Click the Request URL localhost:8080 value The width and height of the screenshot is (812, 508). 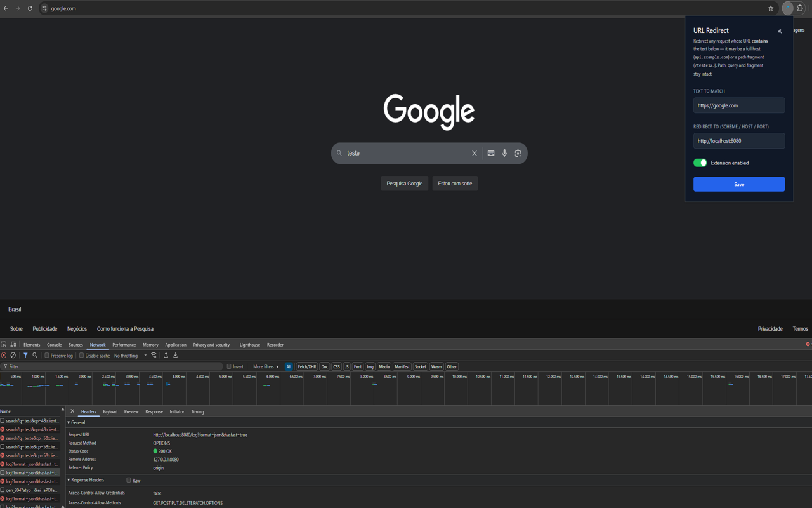click(200, 435)
